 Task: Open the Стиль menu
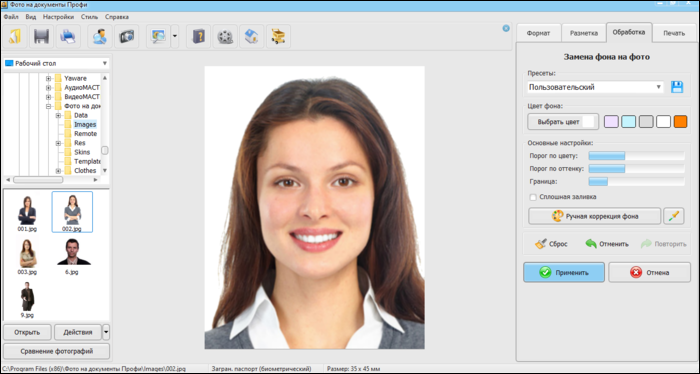[x=89, y=17]
